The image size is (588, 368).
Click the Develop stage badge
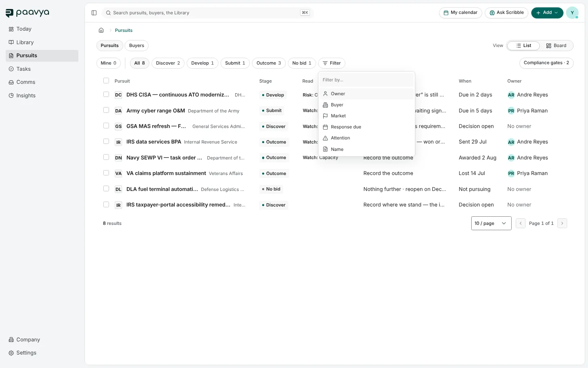tap(273, 95)
